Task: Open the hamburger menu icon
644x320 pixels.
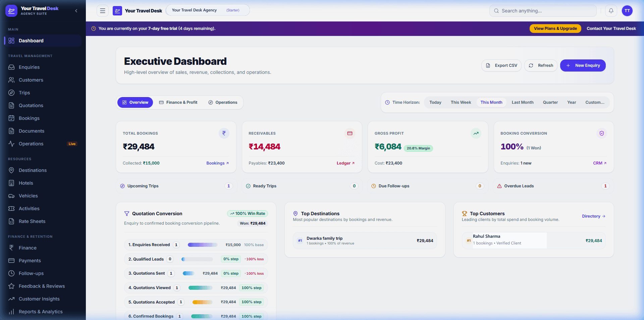Action: point(103,11)
